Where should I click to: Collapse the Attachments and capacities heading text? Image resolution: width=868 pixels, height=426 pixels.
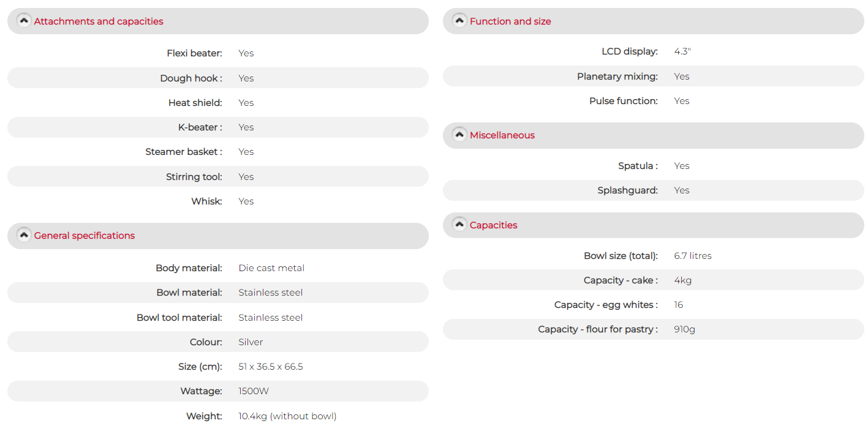99,21
